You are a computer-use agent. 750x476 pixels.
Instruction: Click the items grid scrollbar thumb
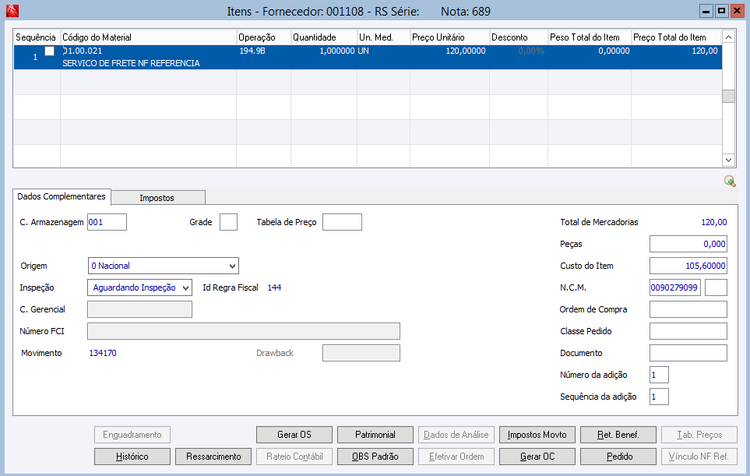tap(728, 96)
